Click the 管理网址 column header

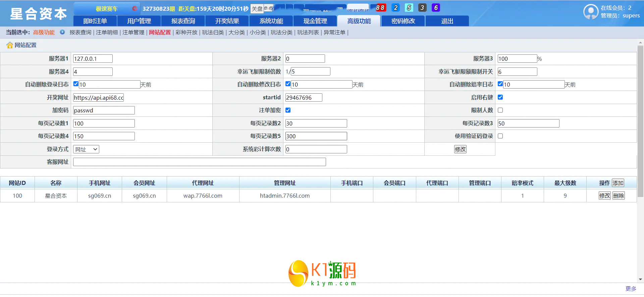pos(285,183)
